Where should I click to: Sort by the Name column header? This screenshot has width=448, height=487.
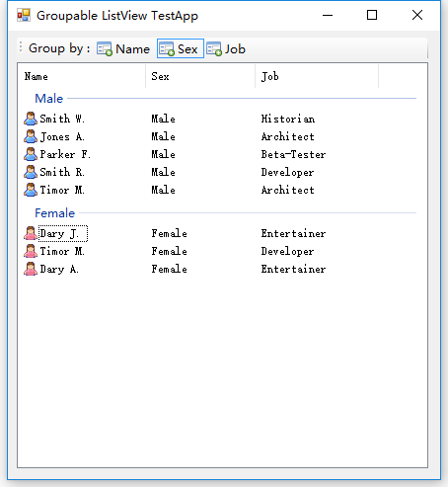click(x=82, y=76)
